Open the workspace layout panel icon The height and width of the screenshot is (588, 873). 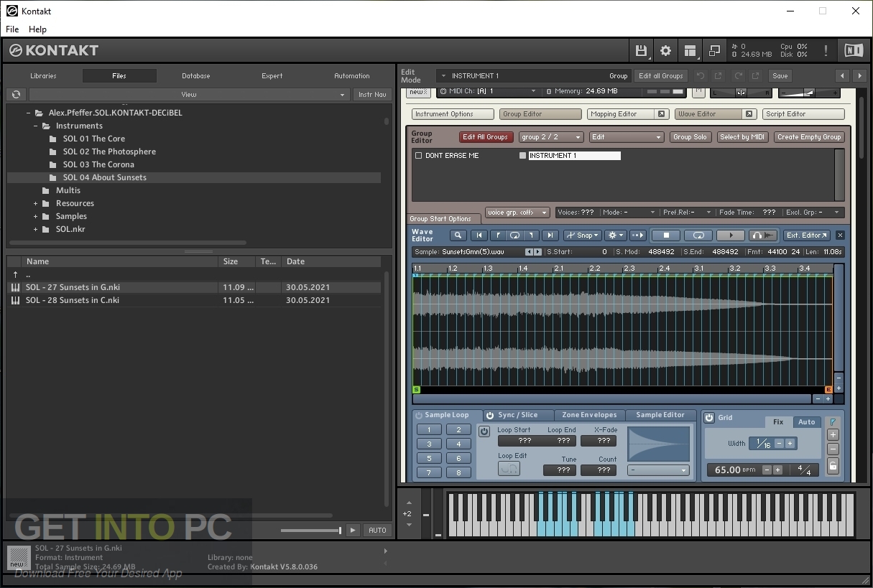pyautogui.click(x=690, y=50)
